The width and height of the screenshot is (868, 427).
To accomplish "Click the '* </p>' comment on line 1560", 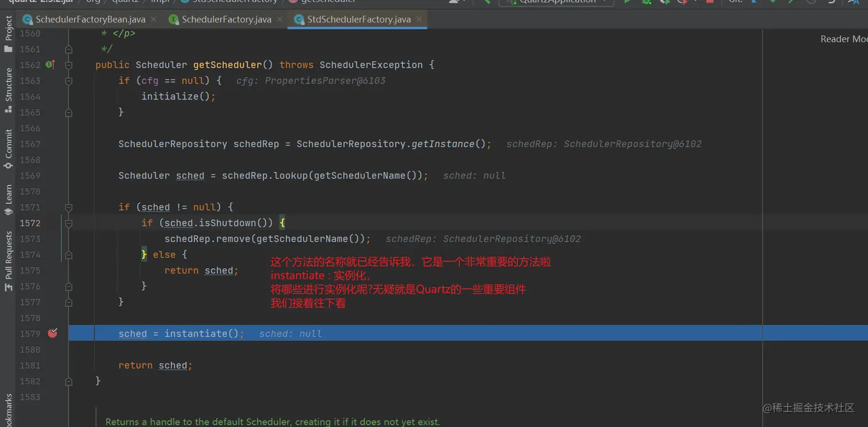I will [118, 33].
